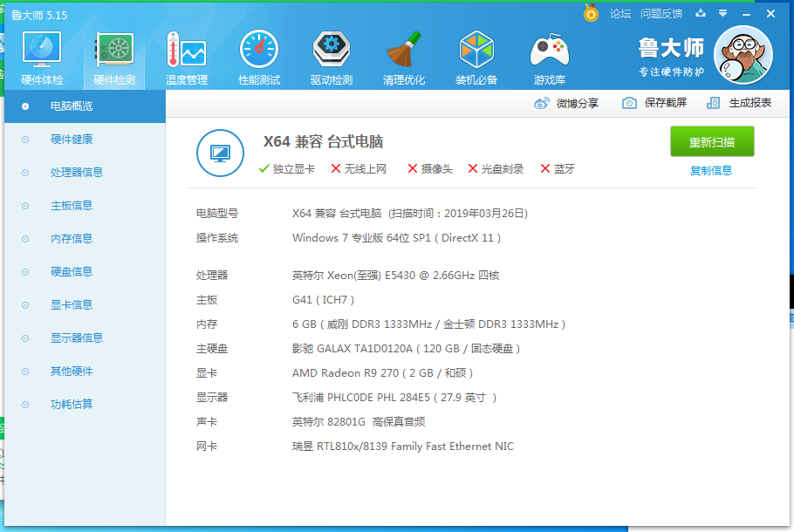The width and height of the screenshot is (794, 532).
Task: Click the 驱动检测 driver detection icon
Action: [332, 49]
